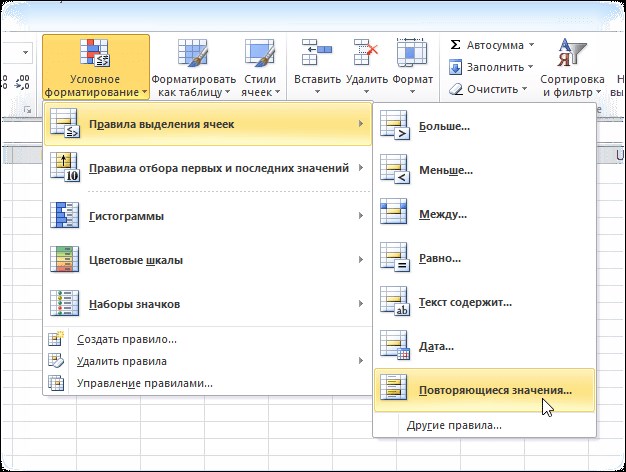Click the Меньше less-than icon

point(394,169)
